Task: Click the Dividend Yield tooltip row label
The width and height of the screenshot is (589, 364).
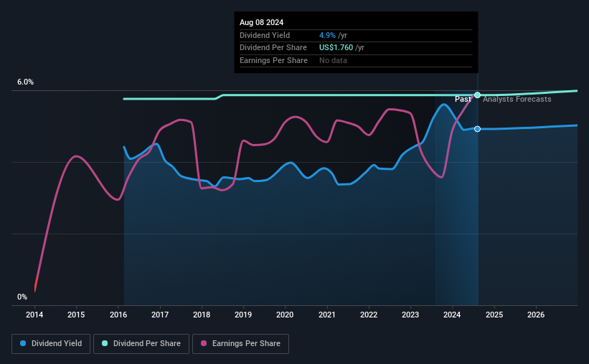Action: 265,35
